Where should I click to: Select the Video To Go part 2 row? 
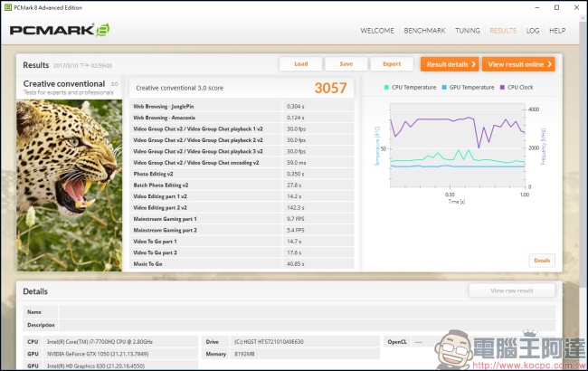242,252
